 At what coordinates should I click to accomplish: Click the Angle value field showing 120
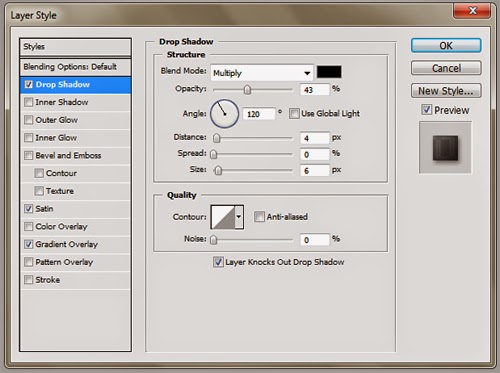tap(259, 114)
